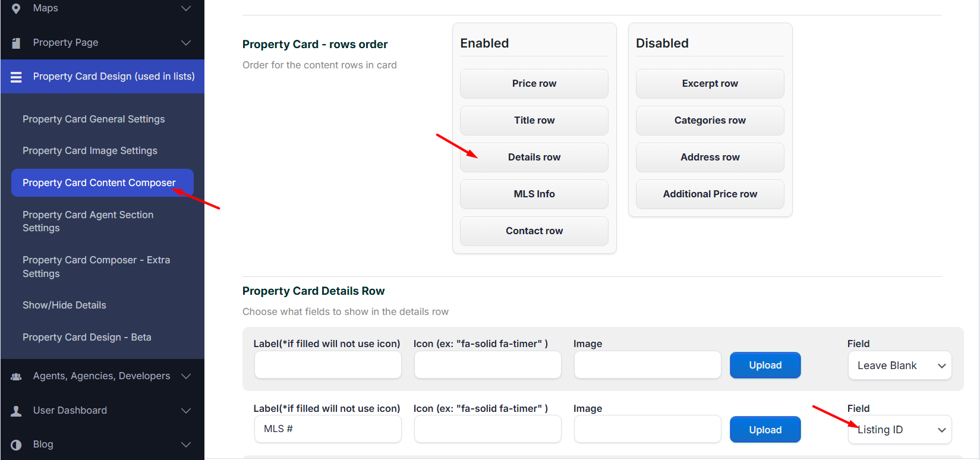
Task: Select the Excerpt row item in Disabled
Action: [x=710, y=84]
